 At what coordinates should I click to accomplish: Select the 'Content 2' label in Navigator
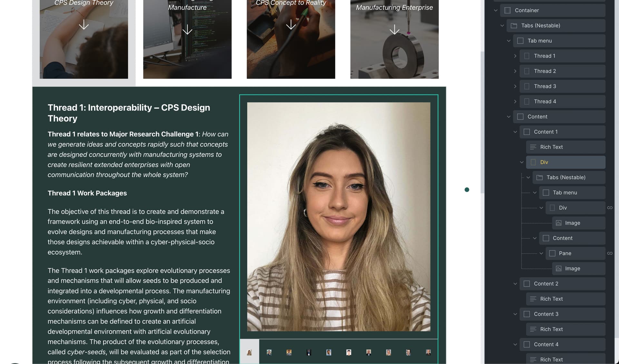coord(546,284)
